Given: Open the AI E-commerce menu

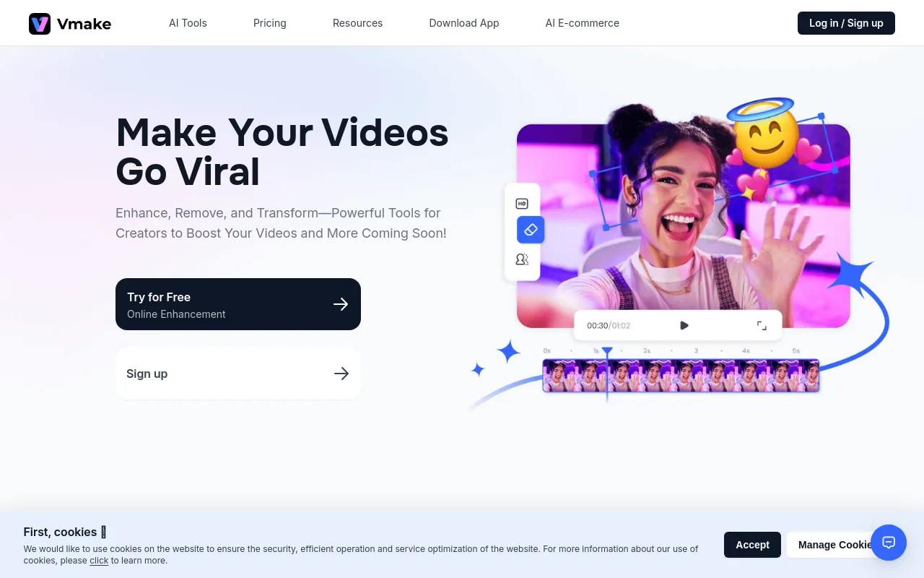Looking at the screenshot, I should 582,23.
